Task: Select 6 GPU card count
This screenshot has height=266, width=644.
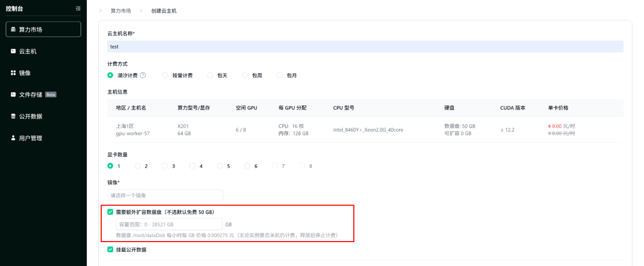Action: pos(247,166)
